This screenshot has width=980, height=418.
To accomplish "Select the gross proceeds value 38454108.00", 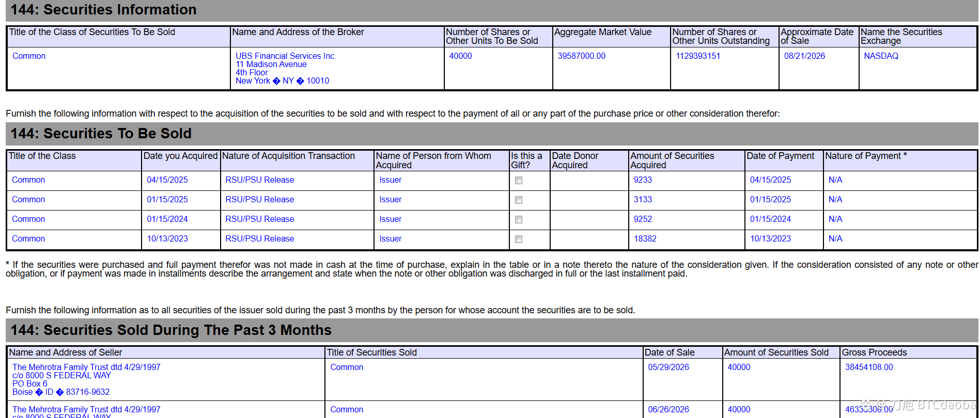I will [869, 367].
